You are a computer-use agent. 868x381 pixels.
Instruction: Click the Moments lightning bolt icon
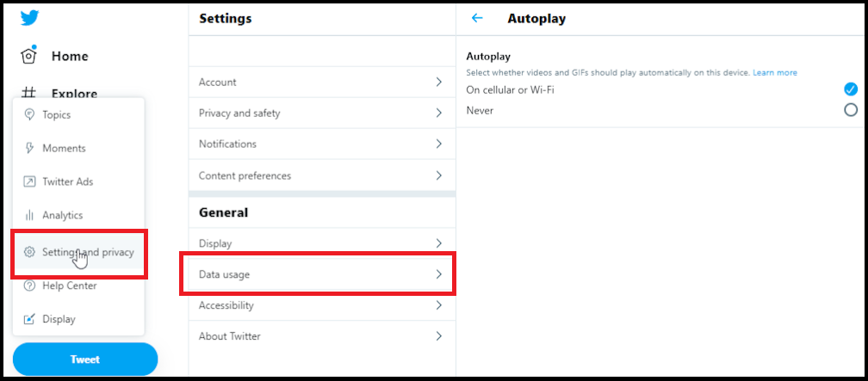[x=29, y=148]
